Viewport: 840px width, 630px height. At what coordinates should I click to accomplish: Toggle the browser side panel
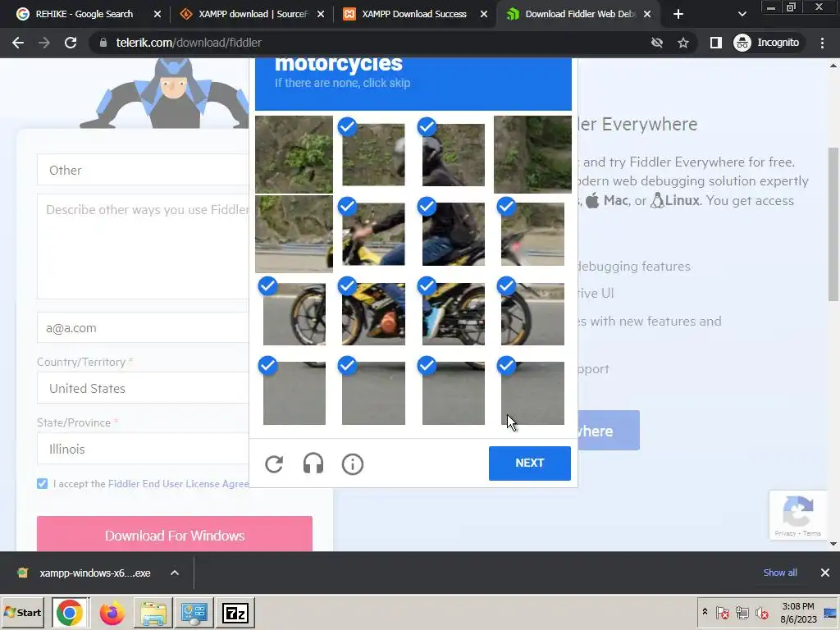pyautogui.click(x=715, y=43)
